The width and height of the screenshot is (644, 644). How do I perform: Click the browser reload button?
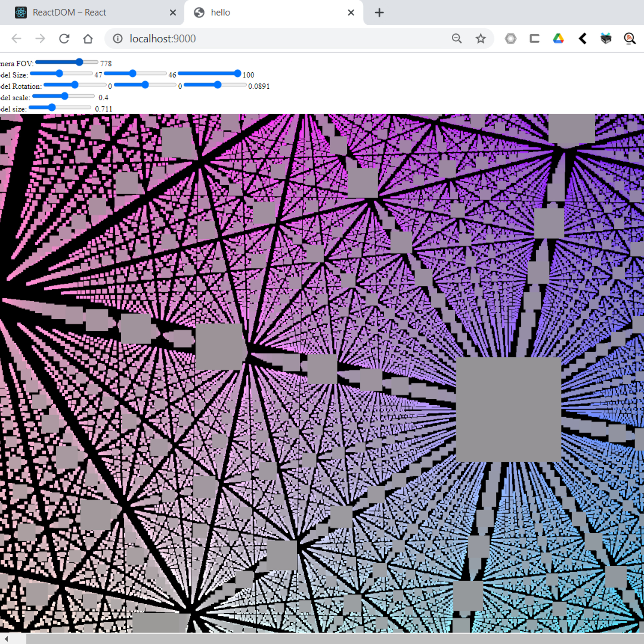(x=64, y=39)
